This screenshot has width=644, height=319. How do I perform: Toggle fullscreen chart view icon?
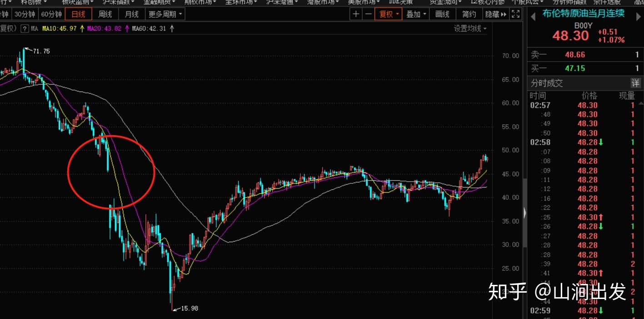click(x=515, y=14)
